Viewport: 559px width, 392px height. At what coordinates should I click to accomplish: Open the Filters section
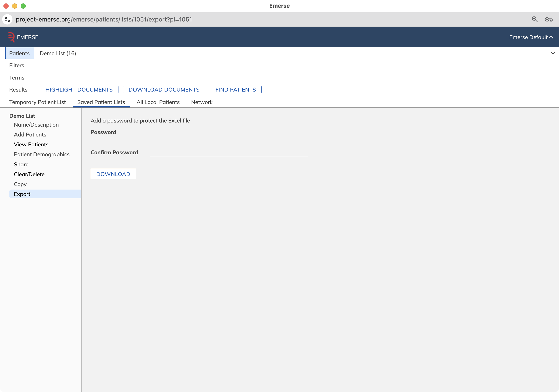(x=17, y=66)
